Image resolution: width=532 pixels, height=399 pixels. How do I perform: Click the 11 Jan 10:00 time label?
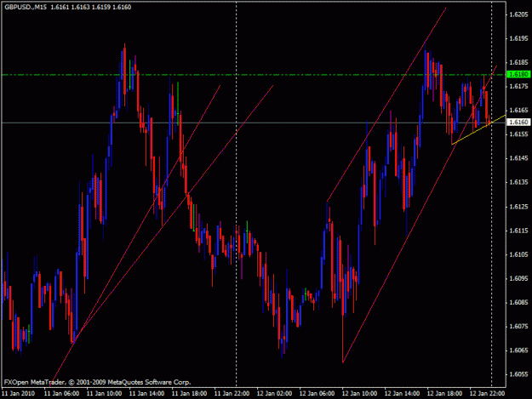point(104,394)
